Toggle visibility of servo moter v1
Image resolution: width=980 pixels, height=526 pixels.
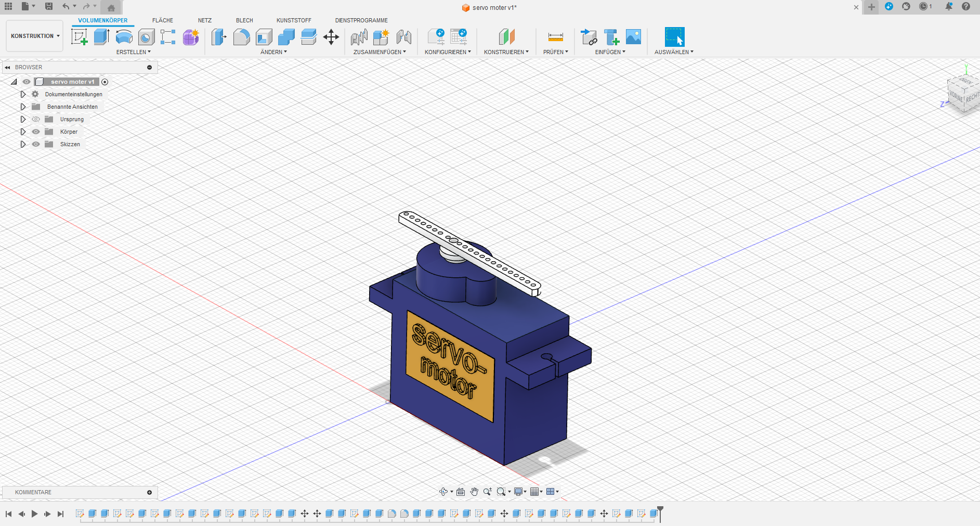(x=27, y=82)
